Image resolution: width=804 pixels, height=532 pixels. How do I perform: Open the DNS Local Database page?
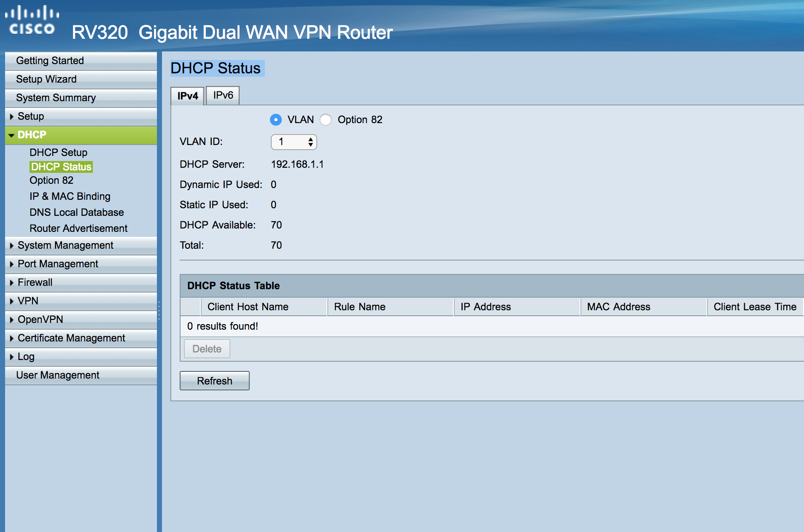point(76,212)
